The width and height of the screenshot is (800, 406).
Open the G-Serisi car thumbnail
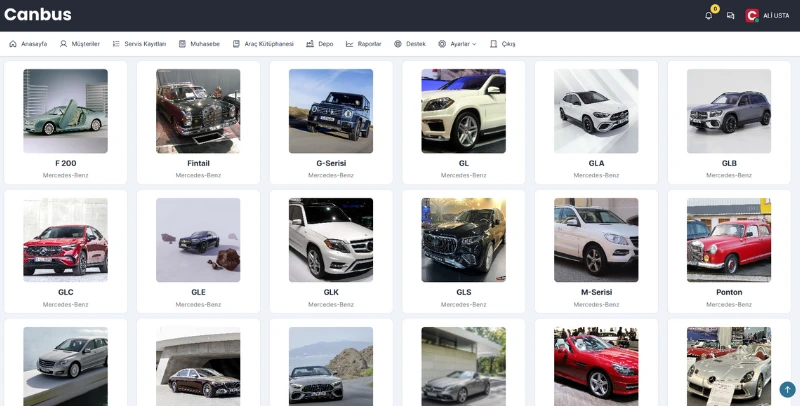331,111
